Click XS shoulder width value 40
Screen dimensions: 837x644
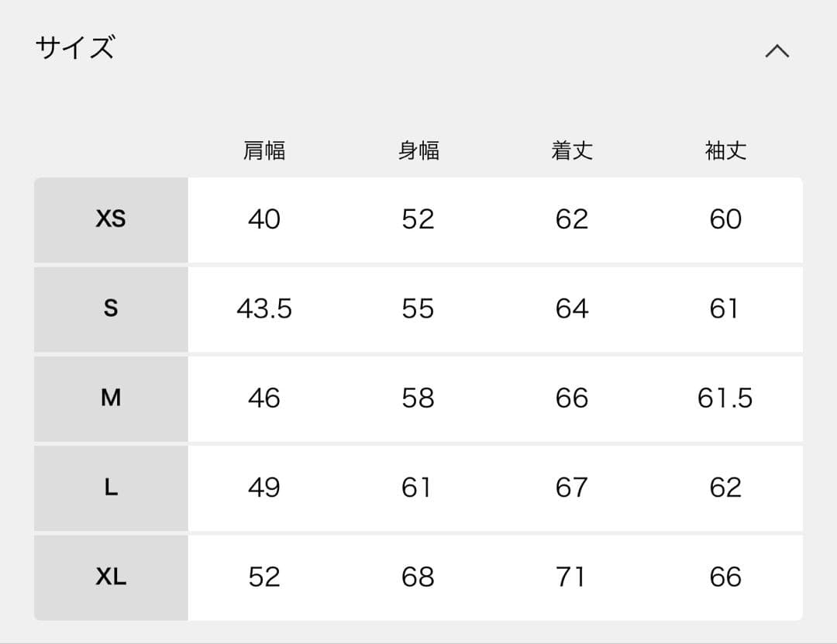264,219
